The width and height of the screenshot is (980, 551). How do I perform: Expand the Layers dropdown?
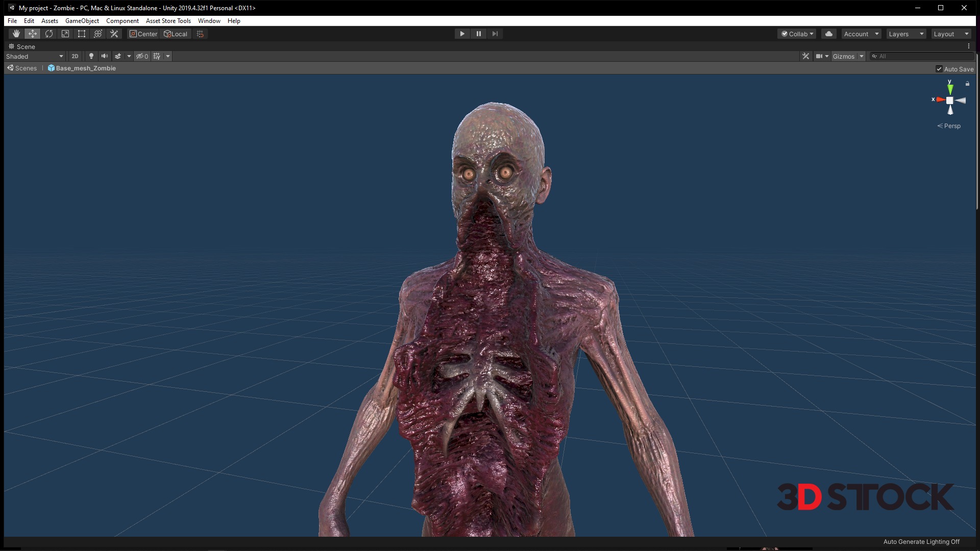click(x=906, y=34)
